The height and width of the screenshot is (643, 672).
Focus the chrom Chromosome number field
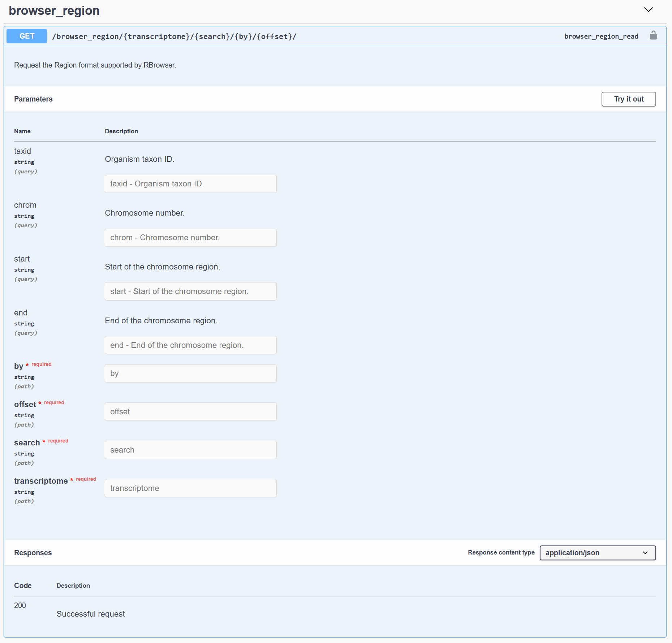190,238
